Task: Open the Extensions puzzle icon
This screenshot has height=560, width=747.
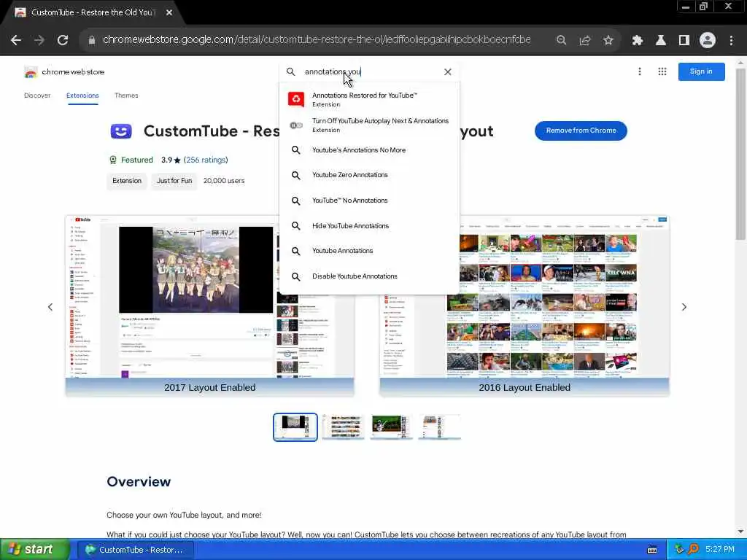Action: (x=638, y=40)
